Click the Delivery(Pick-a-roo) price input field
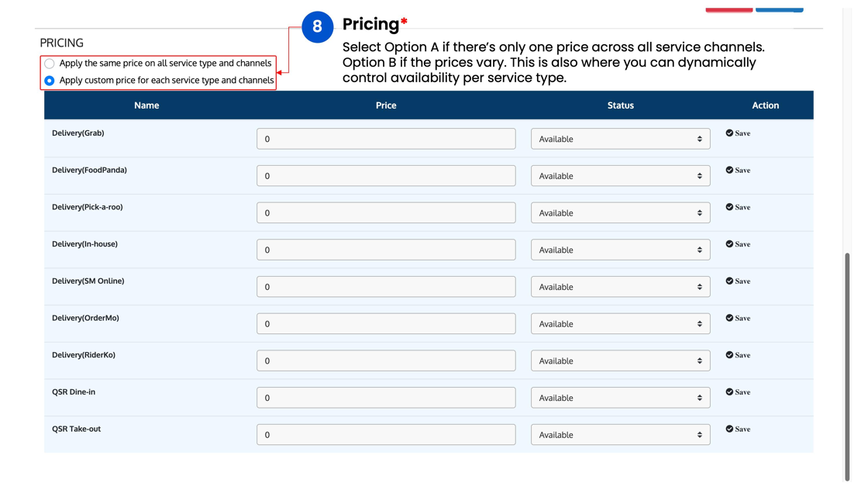 (386, 212)
